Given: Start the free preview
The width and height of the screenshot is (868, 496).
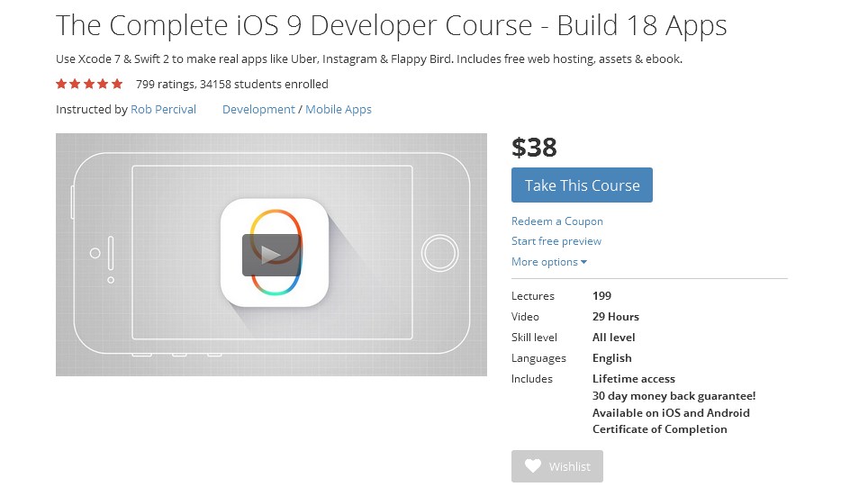Looking at the screenshot, I should 556,241.
